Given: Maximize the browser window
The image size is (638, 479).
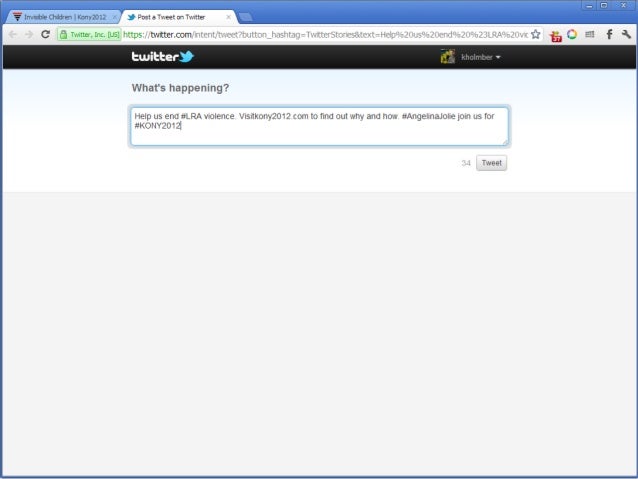Looking at the screenshot, I should pos(604,5).
